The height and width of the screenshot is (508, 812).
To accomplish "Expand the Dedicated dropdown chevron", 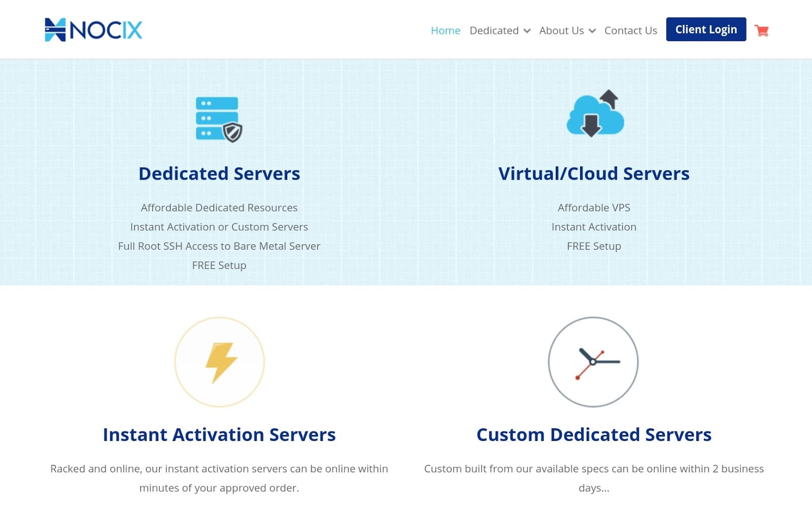I will point(527,31).
